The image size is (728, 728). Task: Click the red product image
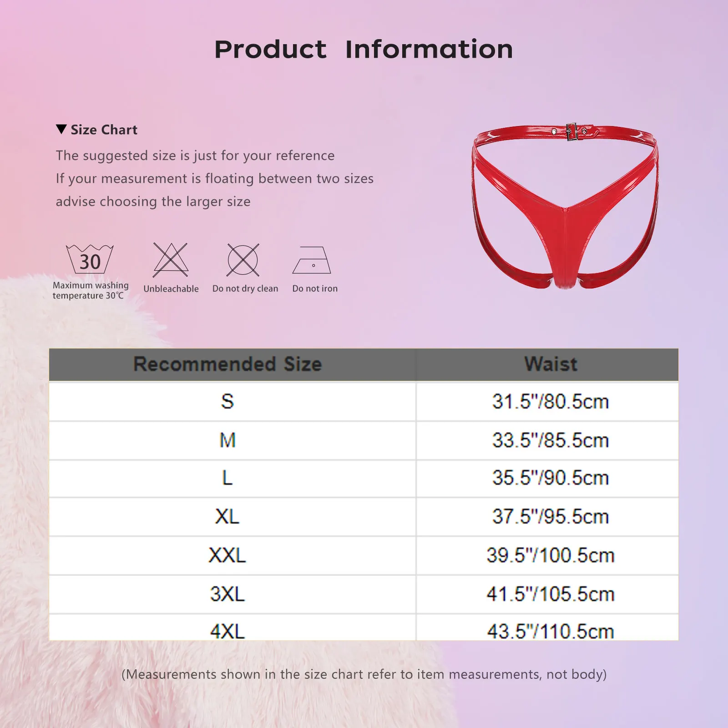tap(565, 206)
